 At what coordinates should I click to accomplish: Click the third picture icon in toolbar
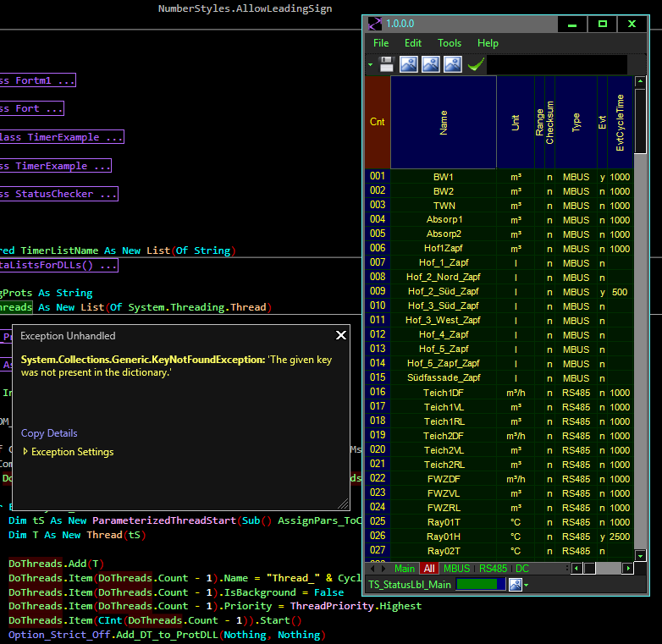coord(453,64)
